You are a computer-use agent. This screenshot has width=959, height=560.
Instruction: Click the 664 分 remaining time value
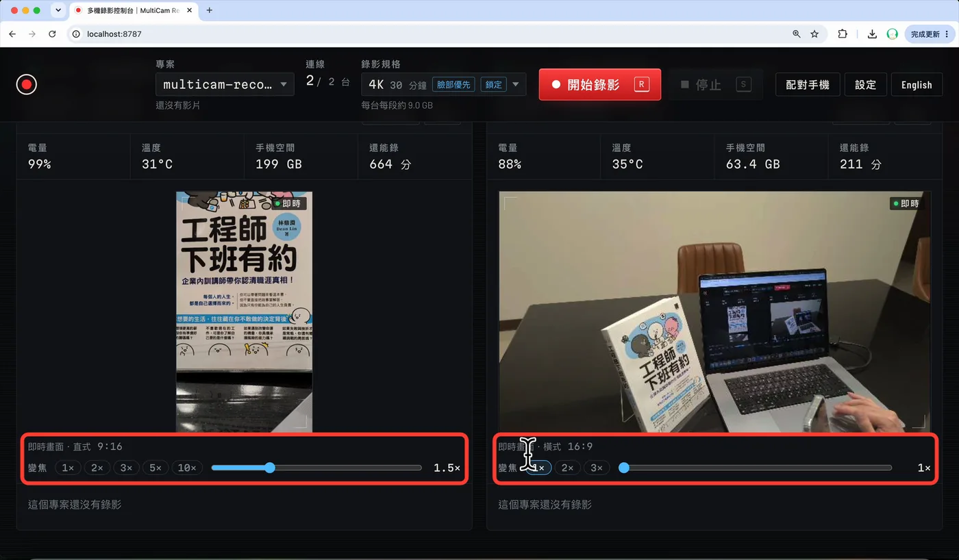click(x=390, y=164)
